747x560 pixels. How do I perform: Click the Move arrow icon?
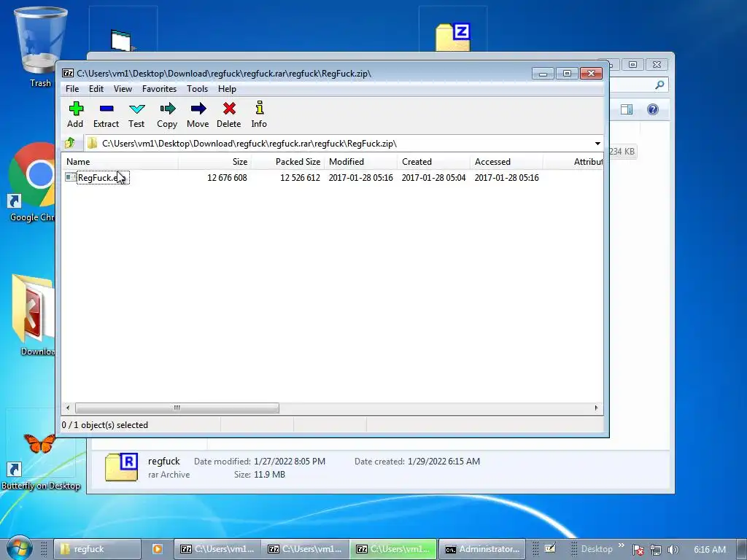tap(198, 109)
